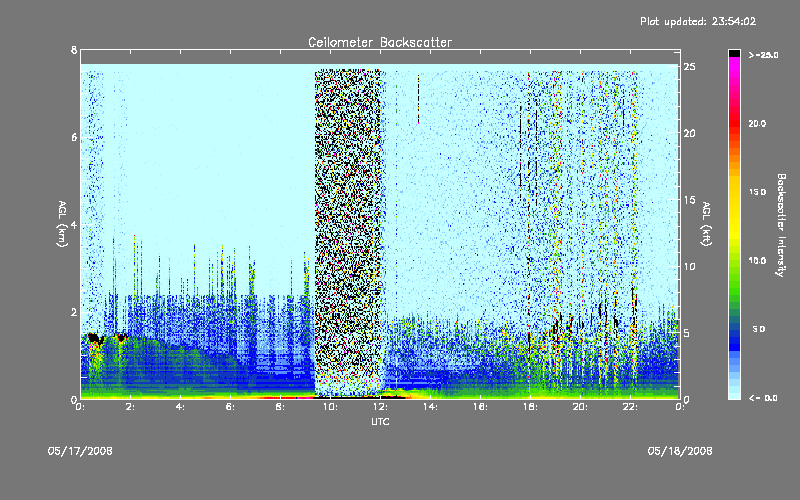Select the '12:' UTC hour tick
The width and height of the screenshot is (800, 500).
[x=380, y=407]
